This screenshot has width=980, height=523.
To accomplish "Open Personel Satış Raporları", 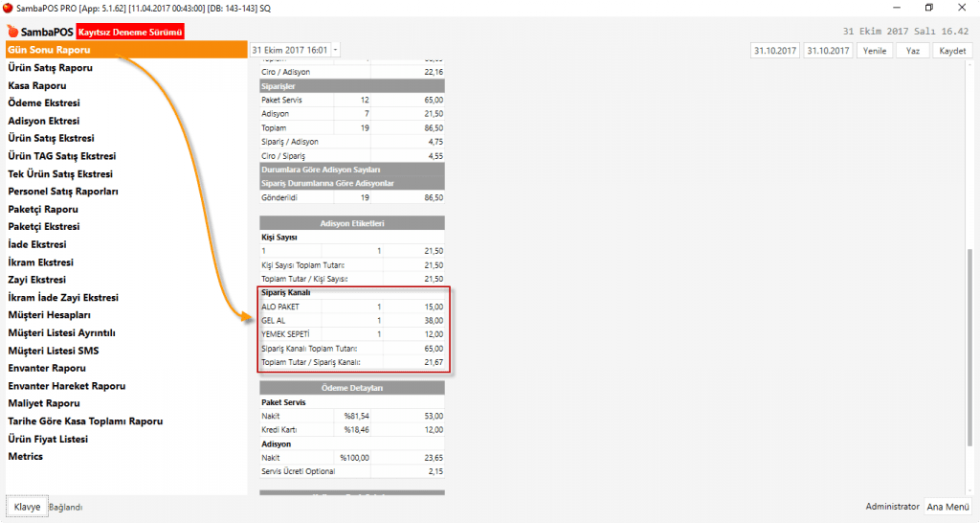I will coord(63,191).
